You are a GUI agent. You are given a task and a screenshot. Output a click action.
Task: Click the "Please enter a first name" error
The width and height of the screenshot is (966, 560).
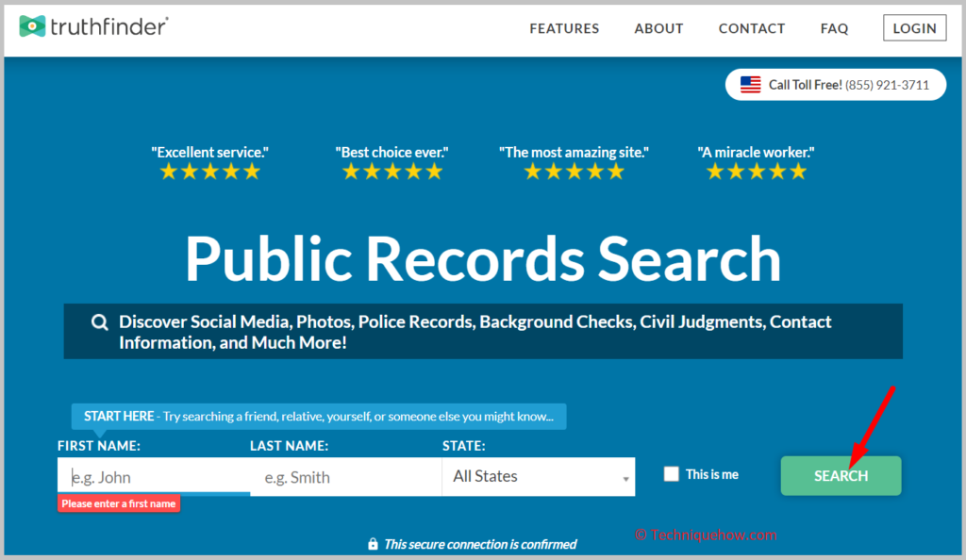(x=119, y=503)
